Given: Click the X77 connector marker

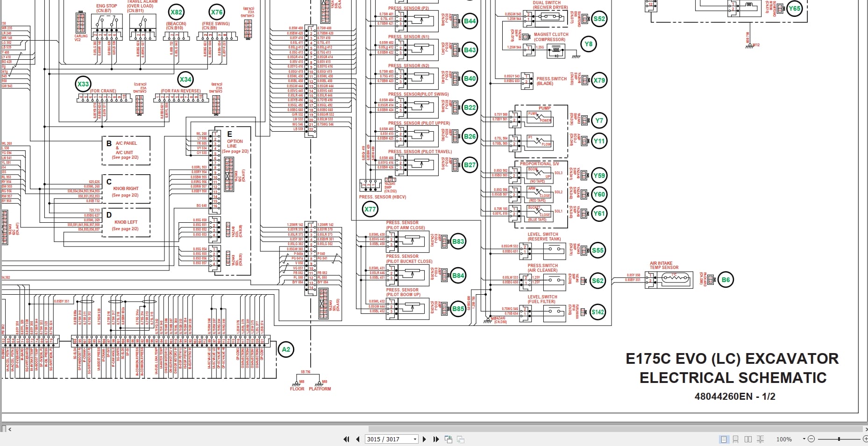Looking at the screenshot, I should click(x=370, y=209).
